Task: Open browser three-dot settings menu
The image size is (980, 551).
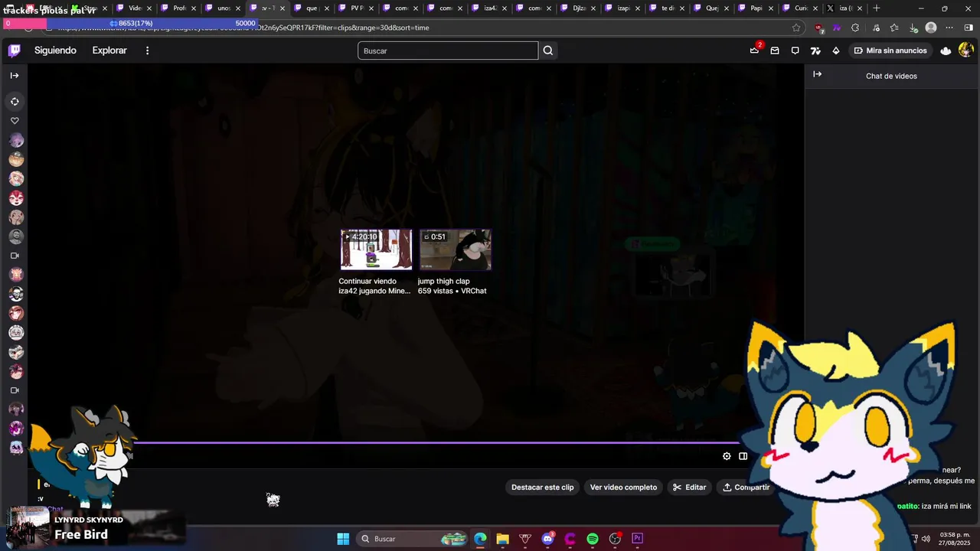Action: click(x=949, y=28)
